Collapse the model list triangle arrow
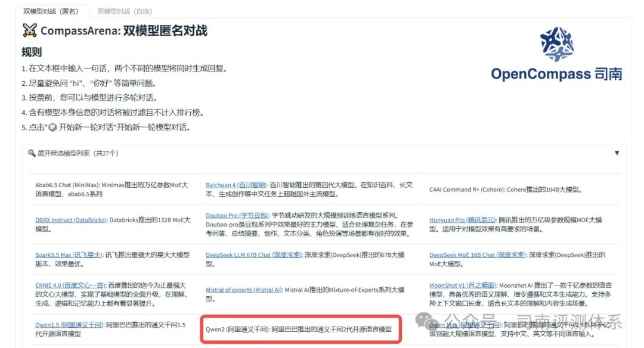This screenshot has width=644, height=348. [617, 153]
